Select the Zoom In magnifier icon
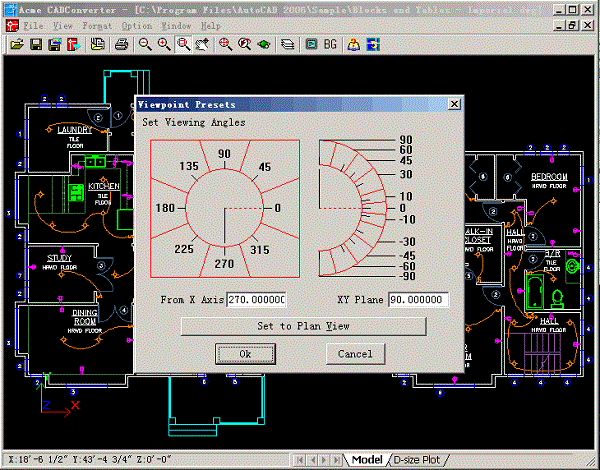Image resolution: width=600 pixels, height=470 pixels. [165, 45]
